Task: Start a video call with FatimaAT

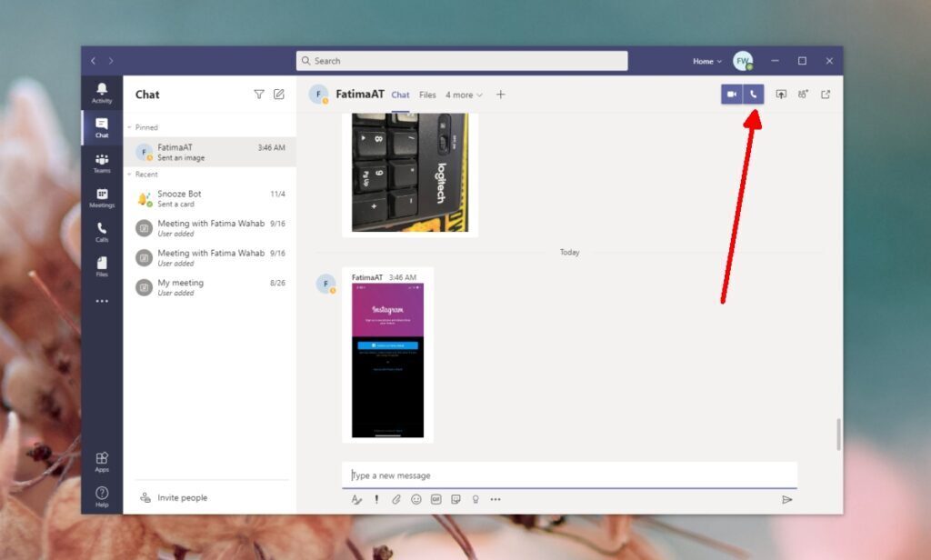Action: pos(733,94)
